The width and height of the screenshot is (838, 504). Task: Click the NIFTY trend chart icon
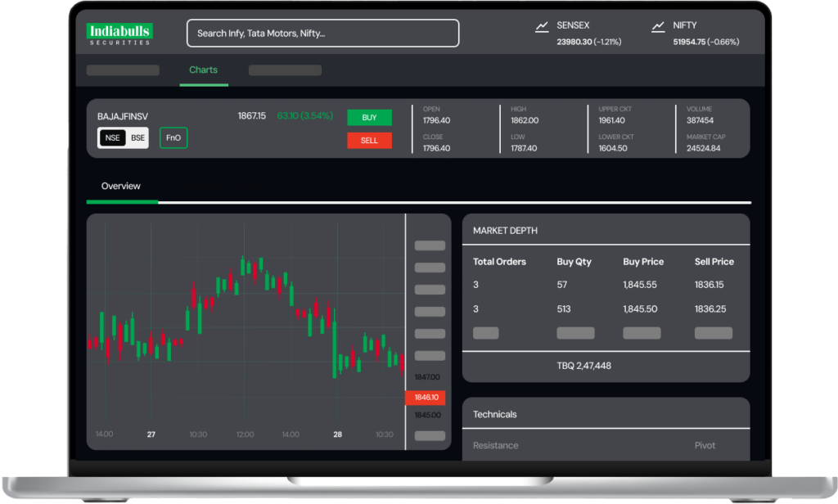(x=658, y=27)
